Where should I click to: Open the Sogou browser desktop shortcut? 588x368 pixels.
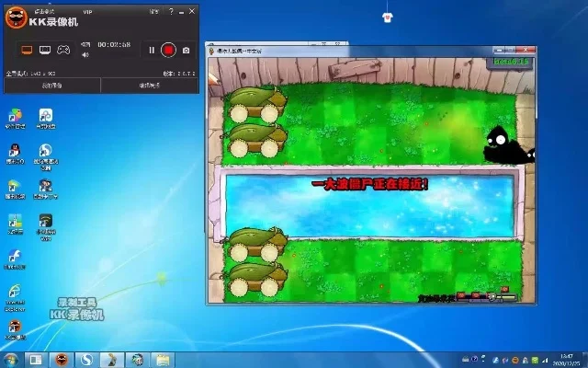click(x=46, y=157)
